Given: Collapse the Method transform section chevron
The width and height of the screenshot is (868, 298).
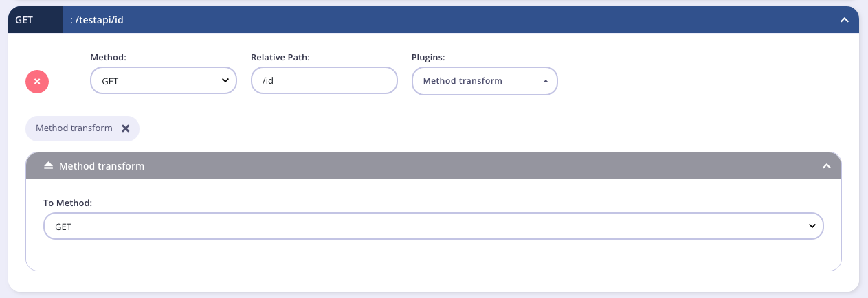Looking at the screenshot, I should coord(827,166).
